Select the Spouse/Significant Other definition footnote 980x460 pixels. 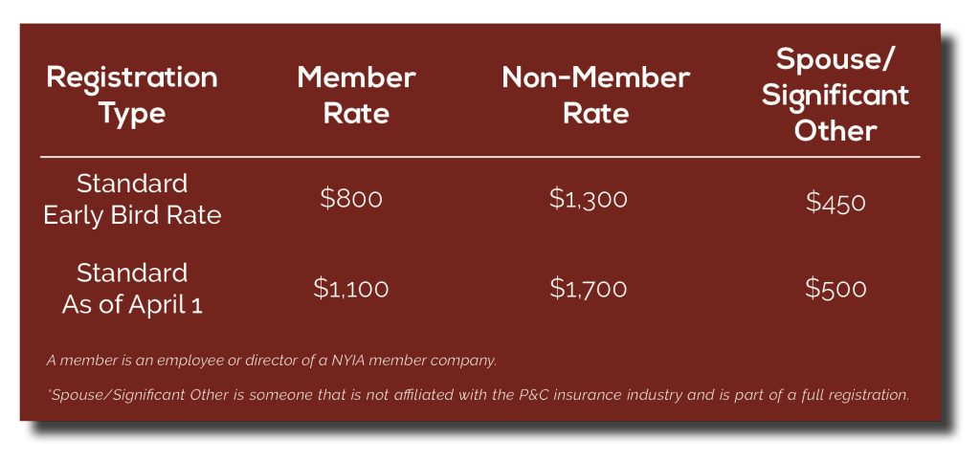[x=479, y=395]
